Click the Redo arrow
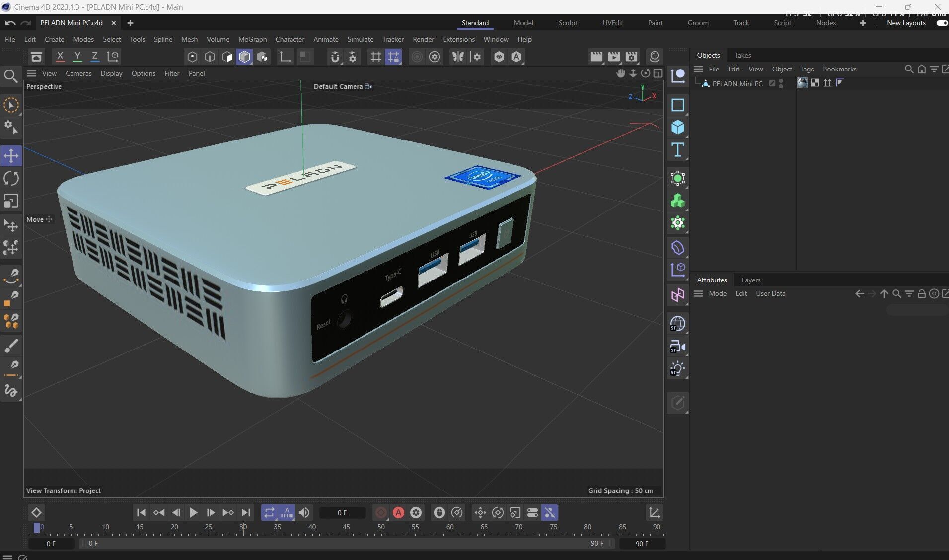Viewport: 949px width, 560px height. (26, 23)
